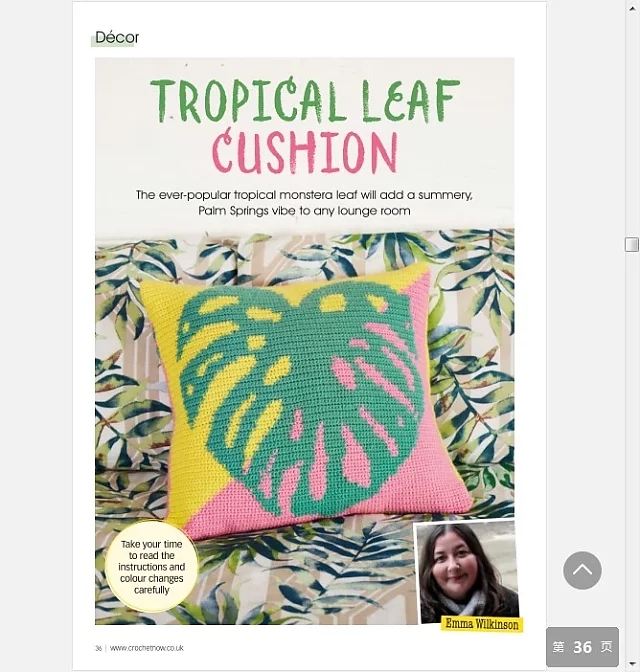Click the page indicator showing 第 36 页

coord(582,647)
